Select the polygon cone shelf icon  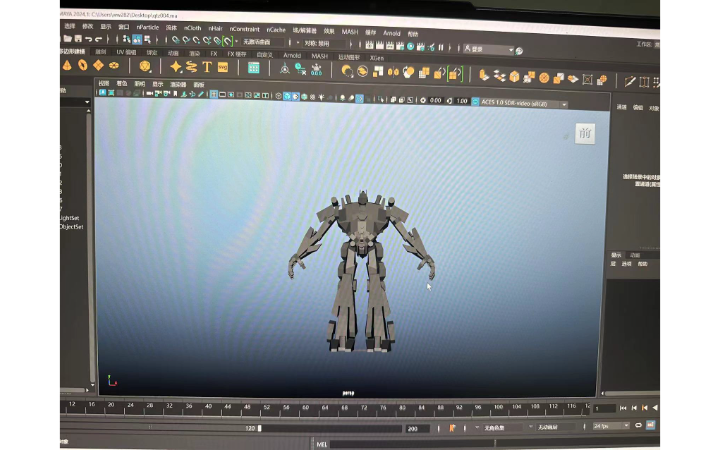click(x=67, y=66)
